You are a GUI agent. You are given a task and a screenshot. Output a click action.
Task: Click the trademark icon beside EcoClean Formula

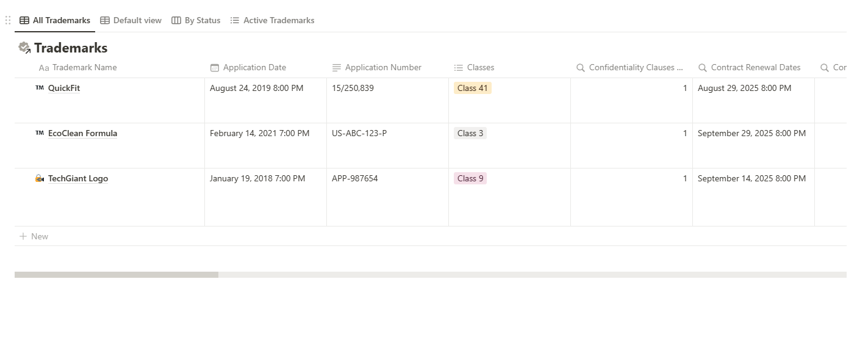click(x=40, y=133)
